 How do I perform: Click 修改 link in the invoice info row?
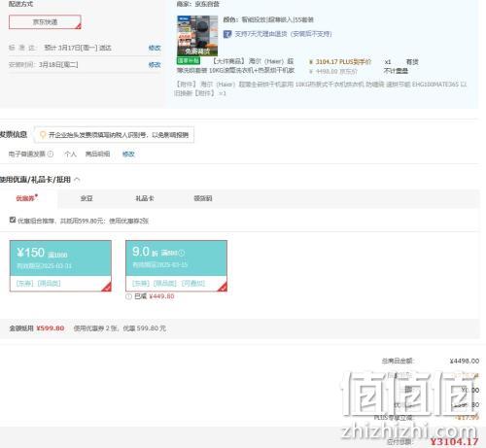[128, 154]
